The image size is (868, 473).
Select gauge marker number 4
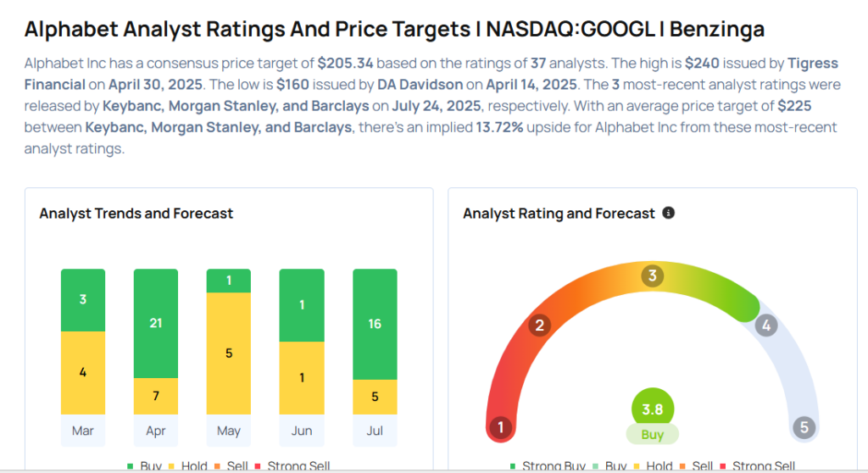(766, 326)
